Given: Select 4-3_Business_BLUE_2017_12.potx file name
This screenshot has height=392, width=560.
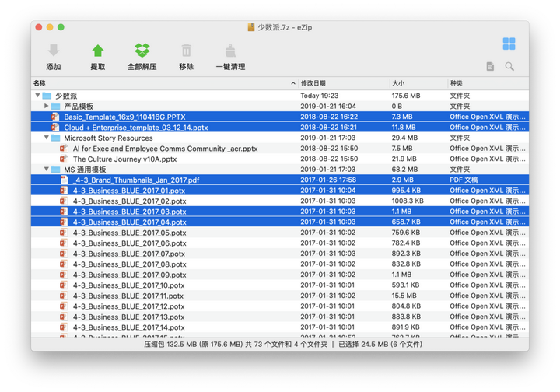Looking at the screenshot, I should [x=128, y=306].
